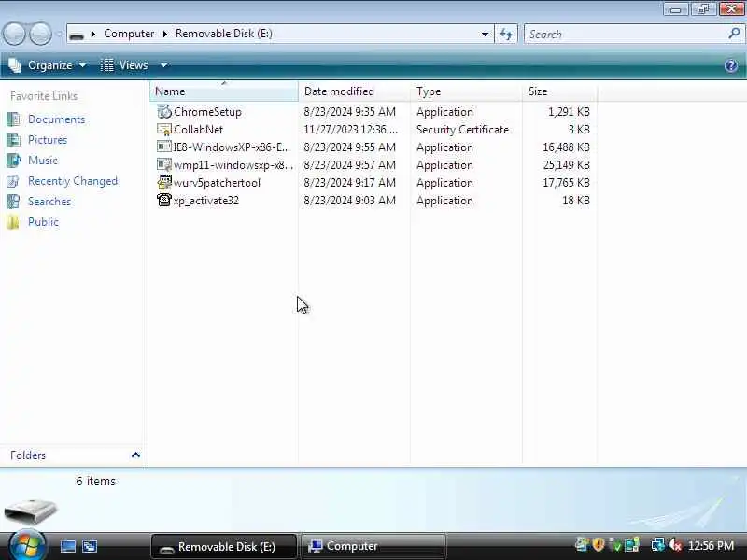Expand the arrow before Computer breadcrumb
Screen dimensions: 747x560
pos(92,34)
